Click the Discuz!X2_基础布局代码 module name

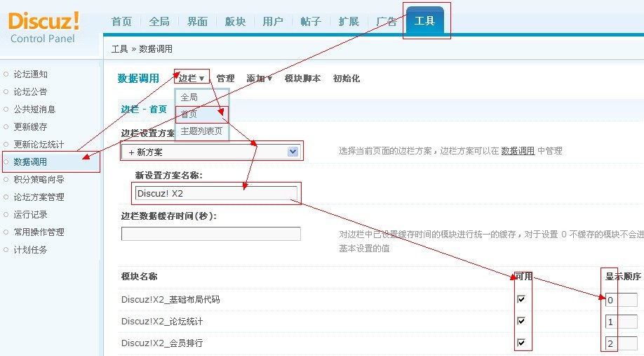170,299
